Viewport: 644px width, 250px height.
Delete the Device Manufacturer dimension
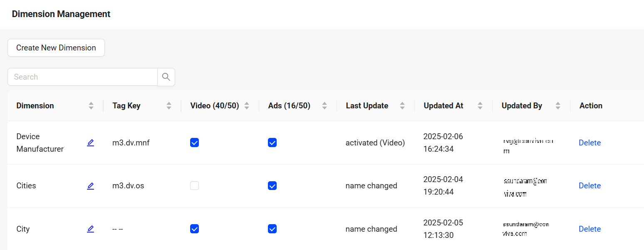click(590, 143)
